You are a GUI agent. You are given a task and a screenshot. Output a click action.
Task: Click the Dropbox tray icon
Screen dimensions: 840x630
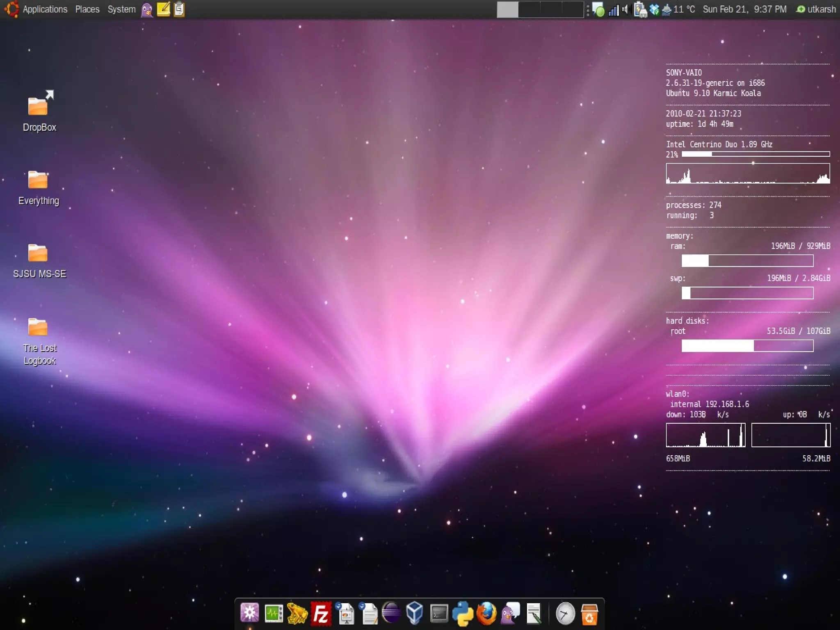(x=654, y=9)
